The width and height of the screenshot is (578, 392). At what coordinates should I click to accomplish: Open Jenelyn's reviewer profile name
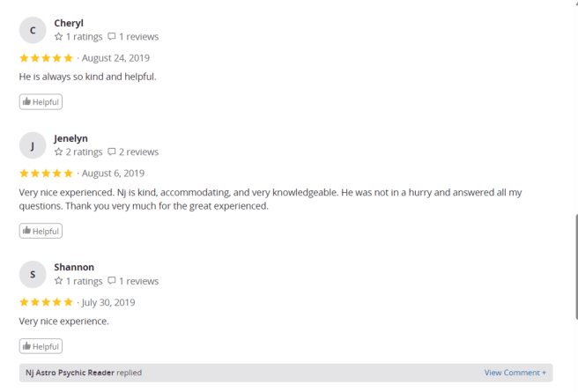(x=70, y=138)
